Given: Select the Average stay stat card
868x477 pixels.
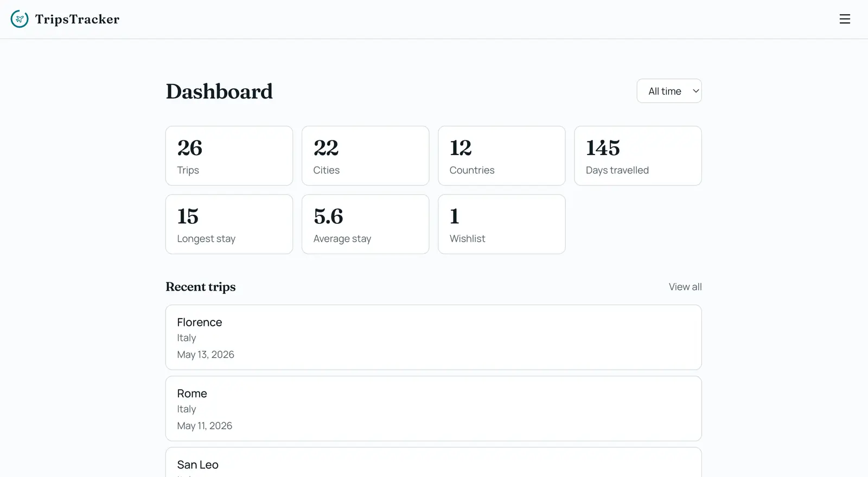Looking at the screenshot, I should click(x=365, y=224).
